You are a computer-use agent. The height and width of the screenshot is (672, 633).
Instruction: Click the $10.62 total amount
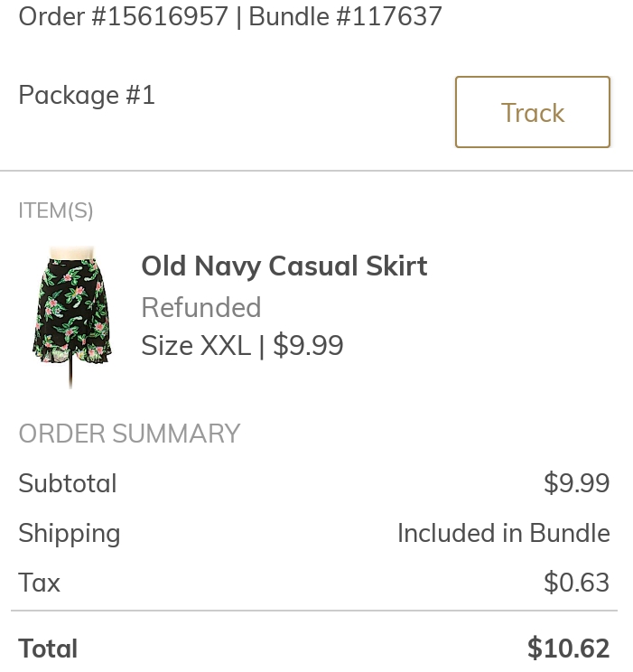click(568, 649)
